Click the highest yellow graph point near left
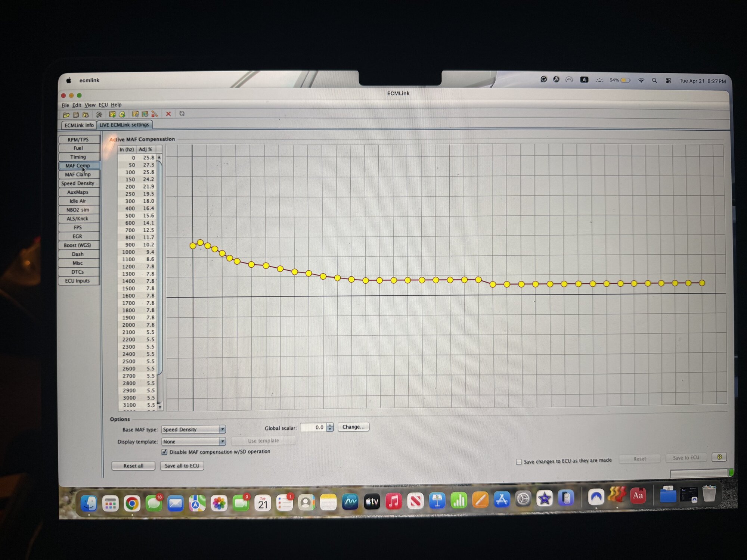Image resolution: width=747 pixels, height=560 pixels. click(x=200, y=243)
